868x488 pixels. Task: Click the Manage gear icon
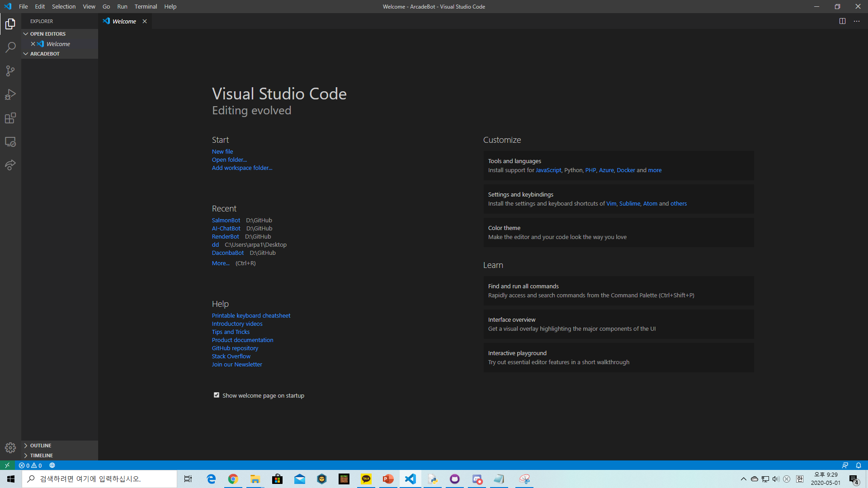click(10, 447)
